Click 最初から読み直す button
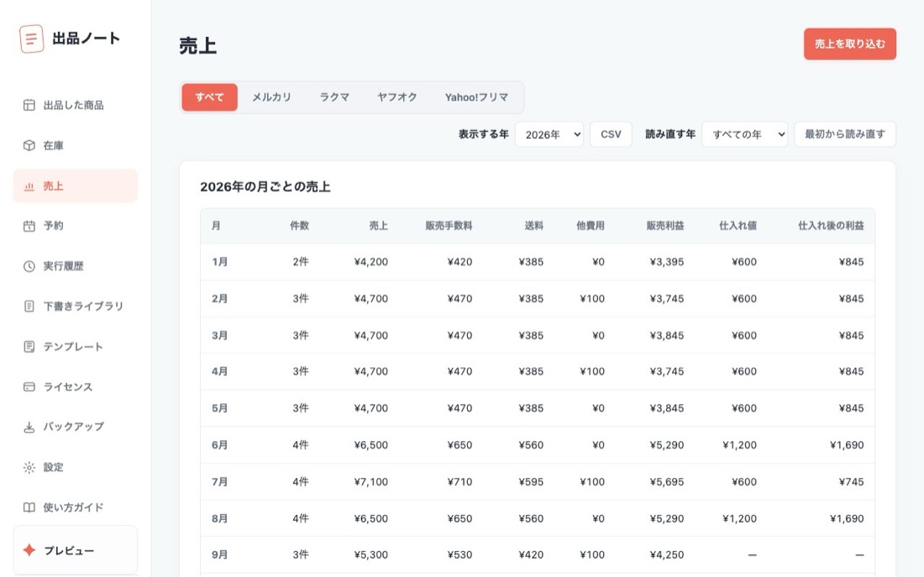Screen dimensions: 924x577 (845, 134)
